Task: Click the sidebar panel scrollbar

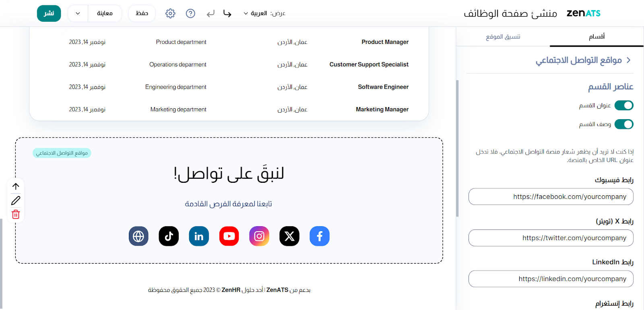Action: pyautogui.click(x=457, y=148)
